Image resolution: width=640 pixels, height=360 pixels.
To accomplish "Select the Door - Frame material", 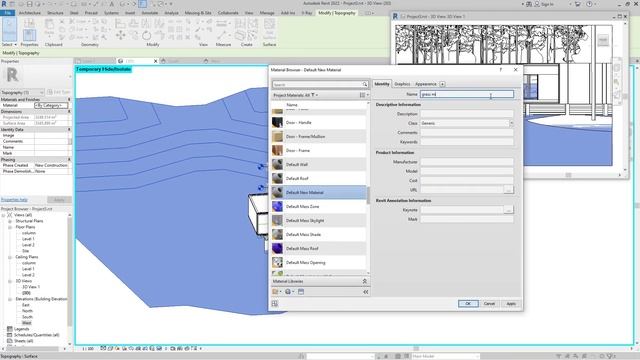I will (x=319, y=150).
